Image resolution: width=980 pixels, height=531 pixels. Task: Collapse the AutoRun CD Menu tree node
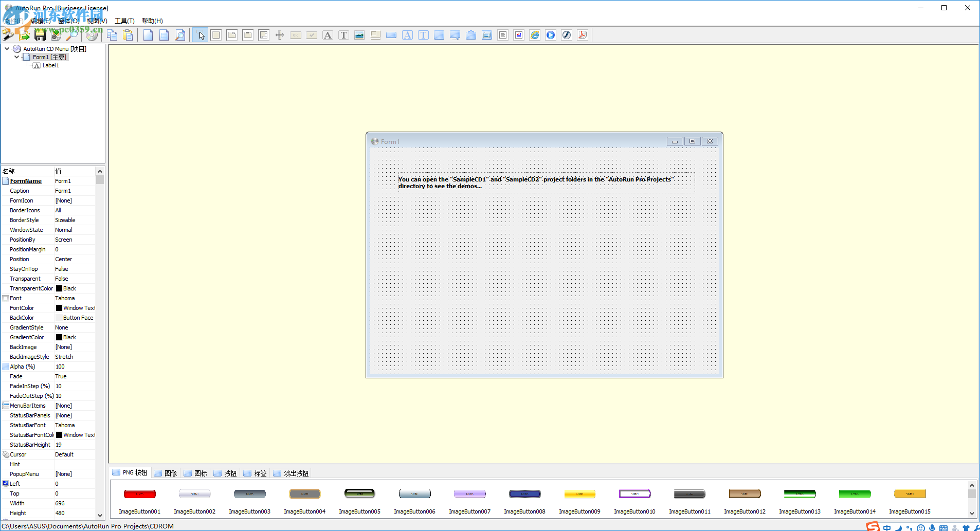point(7,49)
